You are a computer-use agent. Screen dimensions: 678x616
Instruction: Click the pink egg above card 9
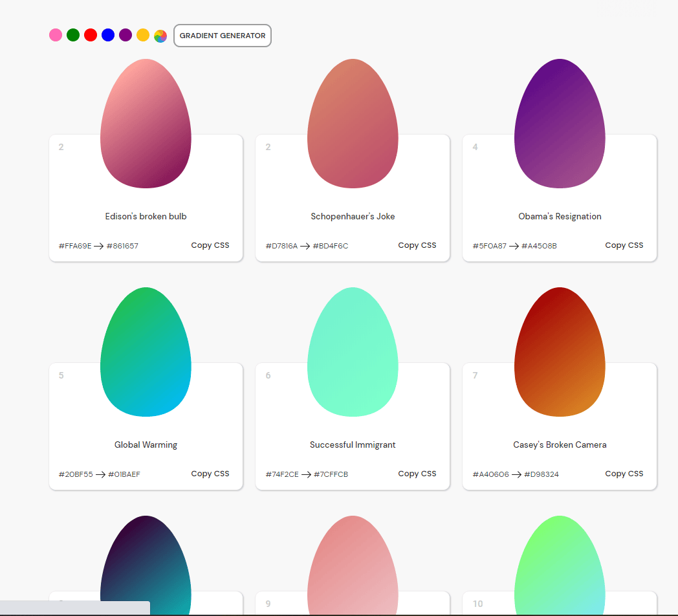pyautogui.click(x=353, y=565)
